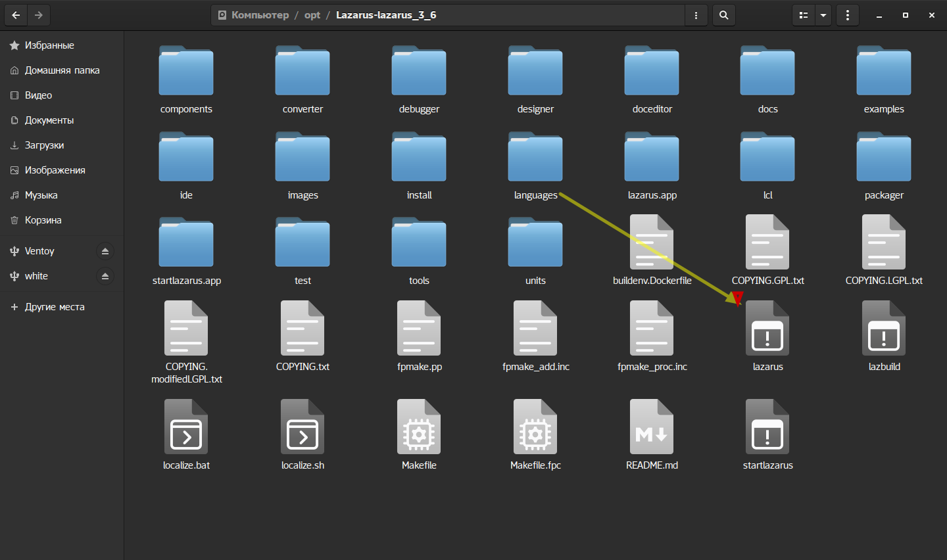Maximize the file manager window
This screenshot has width=947, height=560.
906,15
